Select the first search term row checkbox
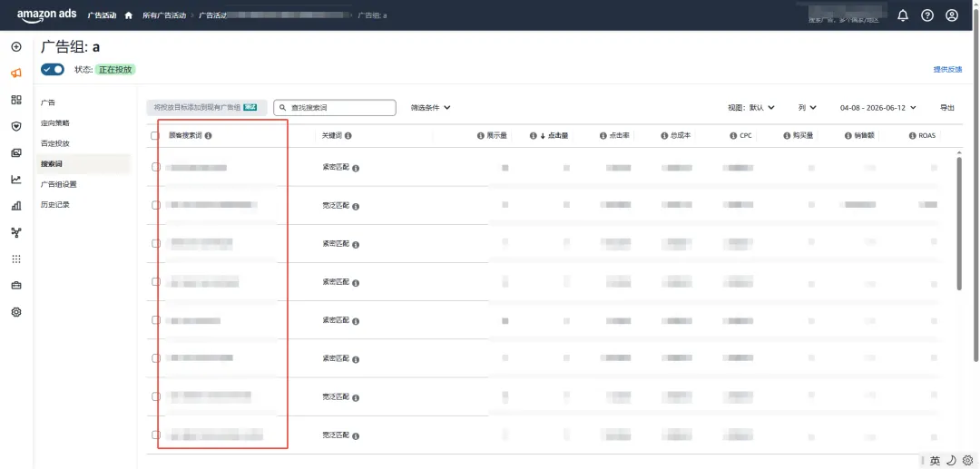Screen dimensions: 980x469 click(x=156, y=167)
